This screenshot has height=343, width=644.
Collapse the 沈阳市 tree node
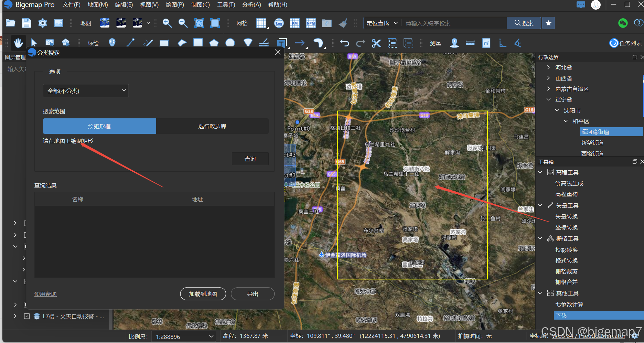pyautogui.click(x=557, y=110)
